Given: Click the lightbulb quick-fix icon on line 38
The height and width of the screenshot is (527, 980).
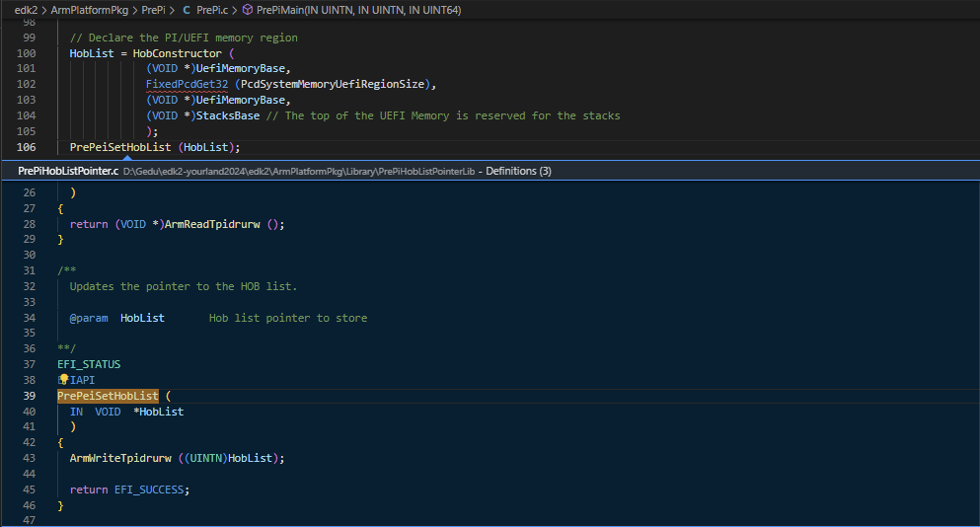Looking at the screenshot, I should point(64,379).
